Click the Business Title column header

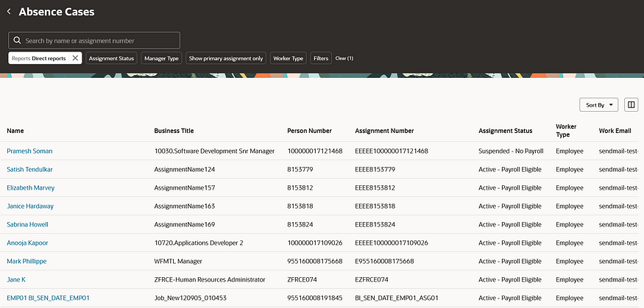pos(174,131)
